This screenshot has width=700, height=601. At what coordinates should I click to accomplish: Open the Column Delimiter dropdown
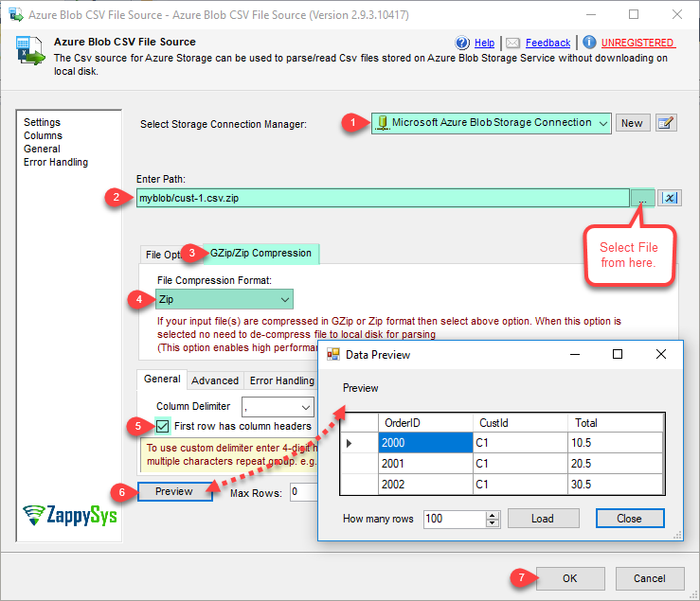click(x=278, y=407)
